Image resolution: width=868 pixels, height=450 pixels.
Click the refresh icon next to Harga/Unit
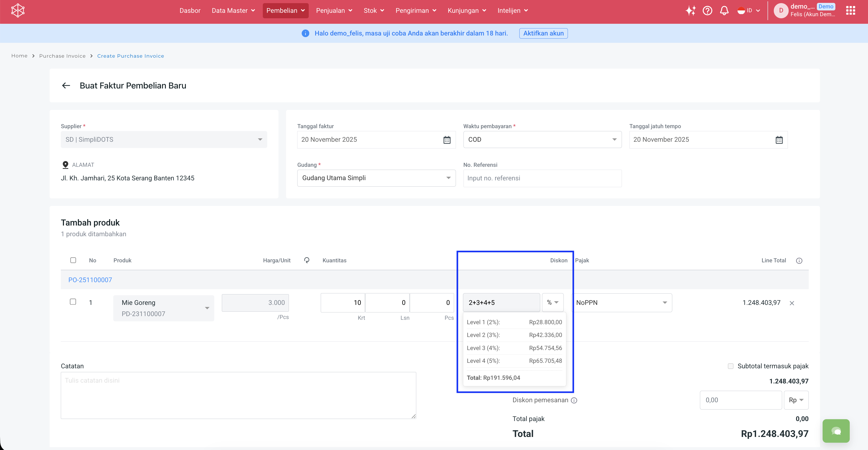(x=307, y=260)
